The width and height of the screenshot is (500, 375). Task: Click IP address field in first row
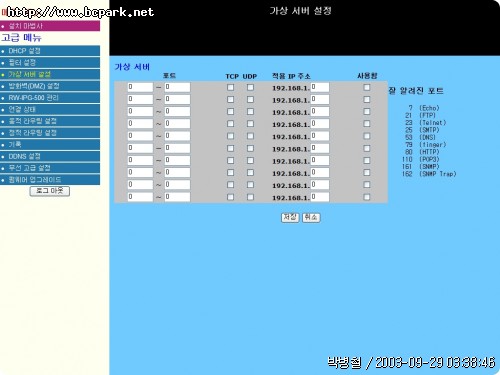[x=320, y=87]
